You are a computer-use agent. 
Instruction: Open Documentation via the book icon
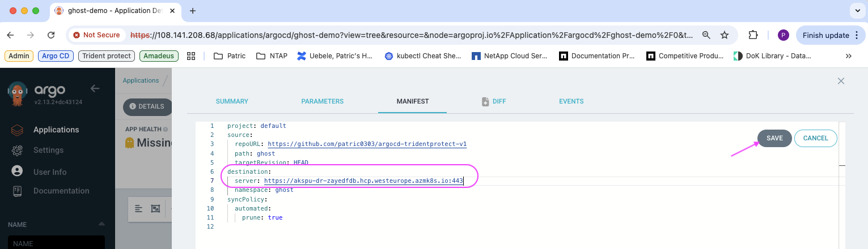17,191
